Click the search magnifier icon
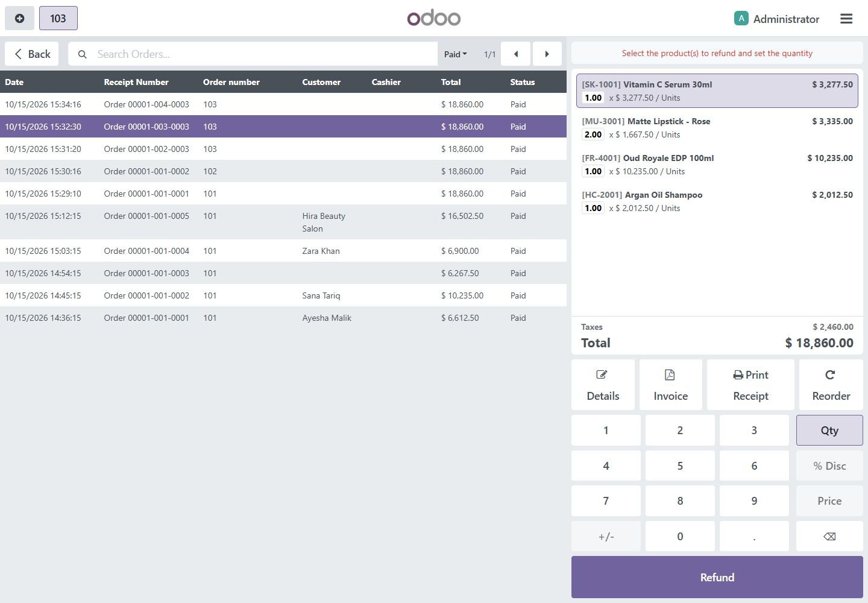 pos(83,54)
